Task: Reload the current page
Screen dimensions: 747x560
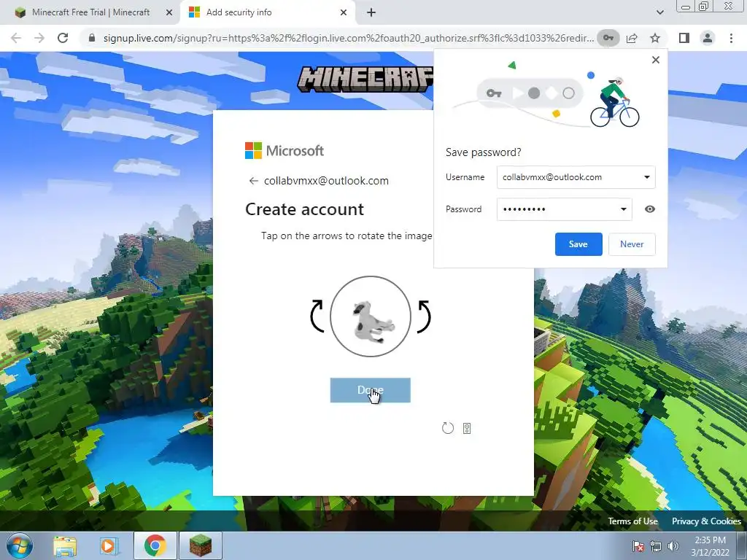Action: (63, 38)
